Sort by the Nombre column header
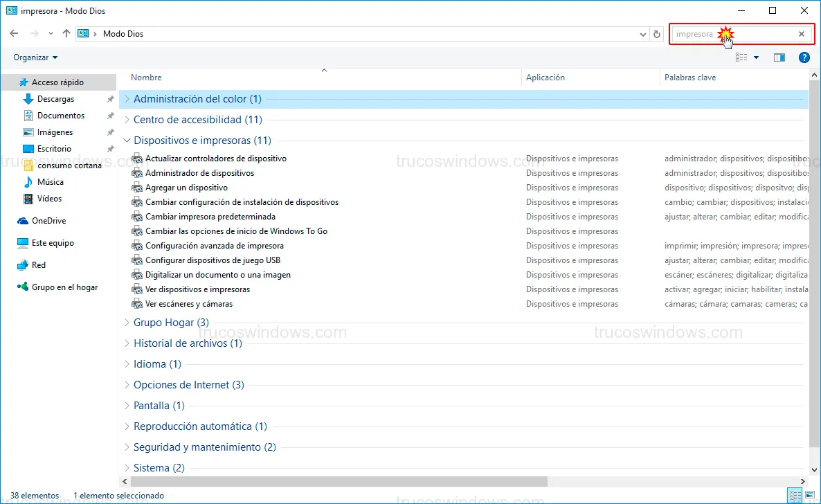This screenshot has width=821, height=504. tap(146, 78)
